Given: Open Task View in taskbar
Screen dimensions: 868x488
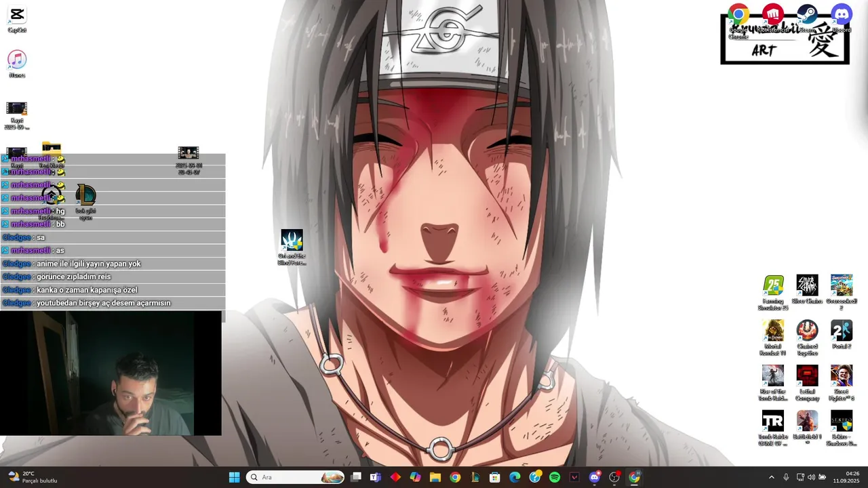Looking at the screenshot, I should 356,477.
